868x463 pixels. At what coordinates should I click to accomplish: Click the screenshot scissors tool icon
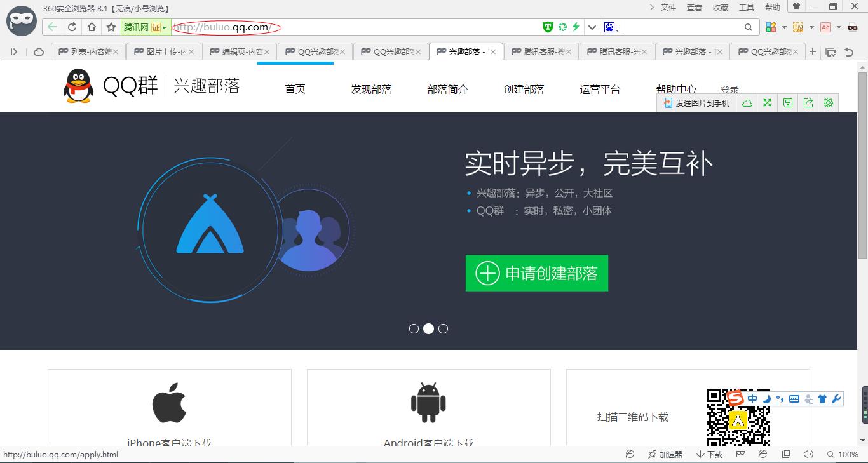[x=798, y=27]
